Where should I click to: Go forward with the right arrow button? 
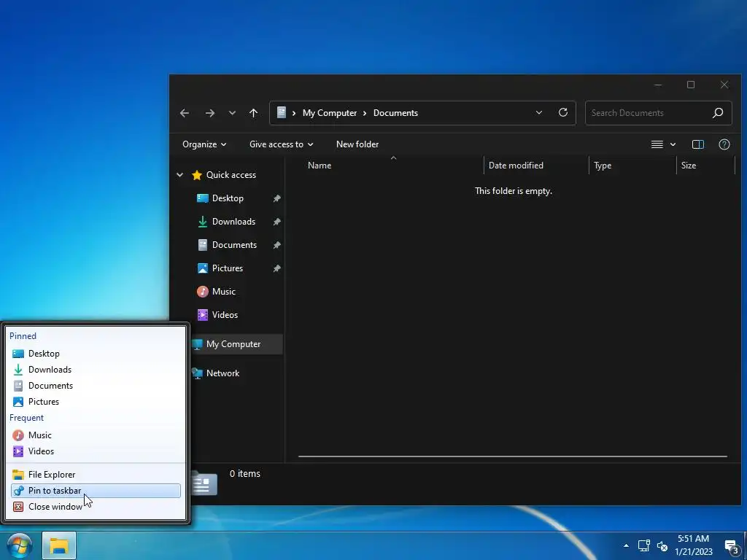(x=209, y=113)
